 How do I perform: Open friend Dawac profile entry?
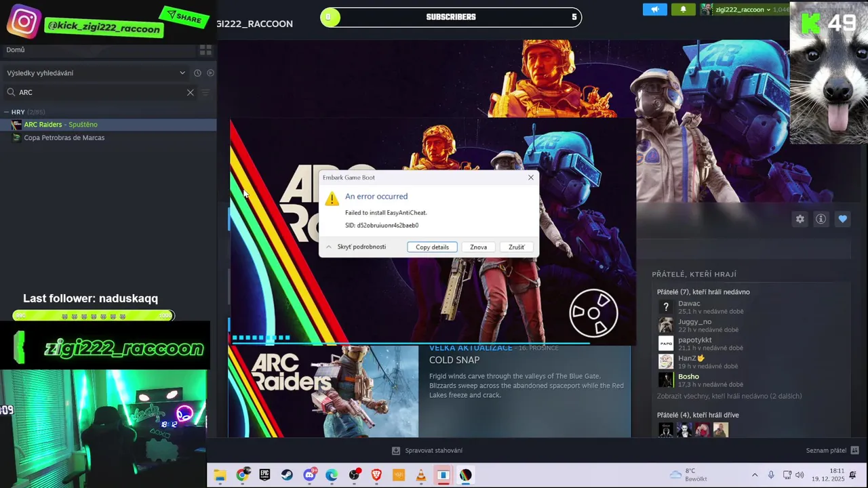point(701,307)
